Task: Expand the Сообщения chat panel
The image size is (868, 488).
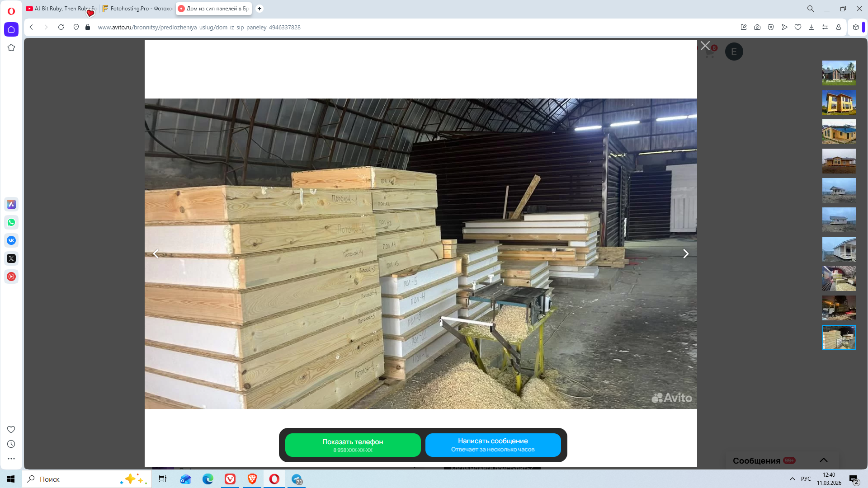Action: pos(823,460)
